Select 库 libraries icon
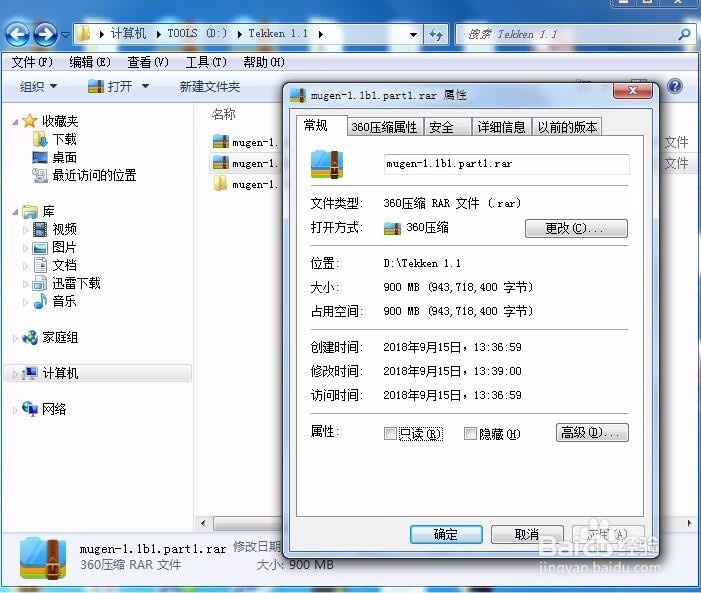The width and height of the screenshot is (701, 593). click(x=30, y=211)
